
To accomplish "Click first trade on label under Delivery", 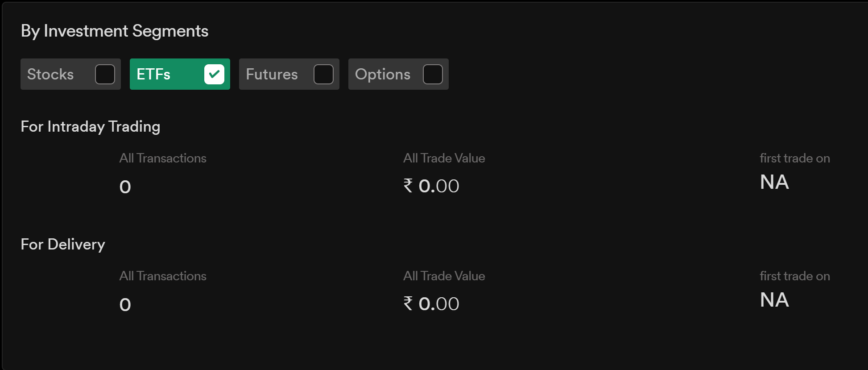I will [795, 276].
